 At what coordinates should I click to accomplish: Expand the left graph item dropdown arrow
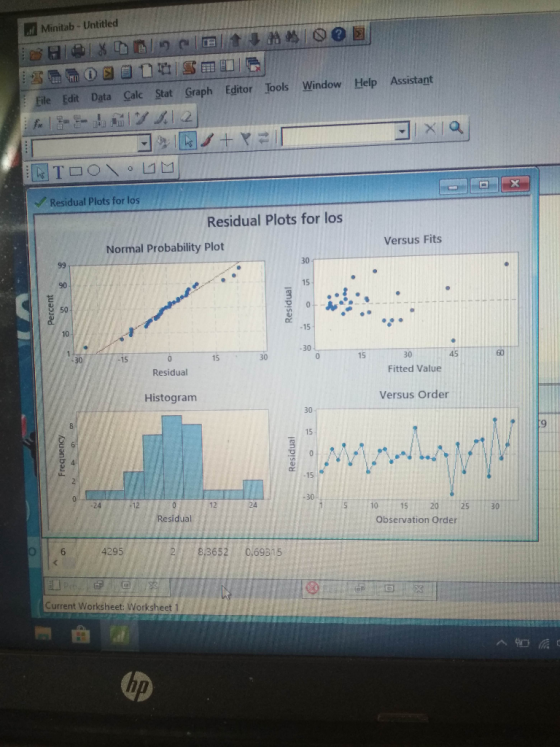[x=143, y=143]
